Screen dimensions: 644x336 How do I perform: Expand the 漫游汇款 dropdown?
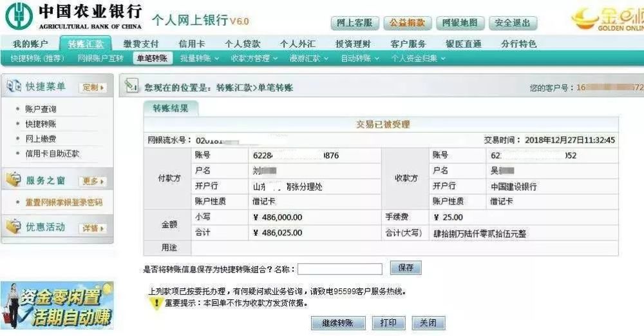(x=309, y=59)
